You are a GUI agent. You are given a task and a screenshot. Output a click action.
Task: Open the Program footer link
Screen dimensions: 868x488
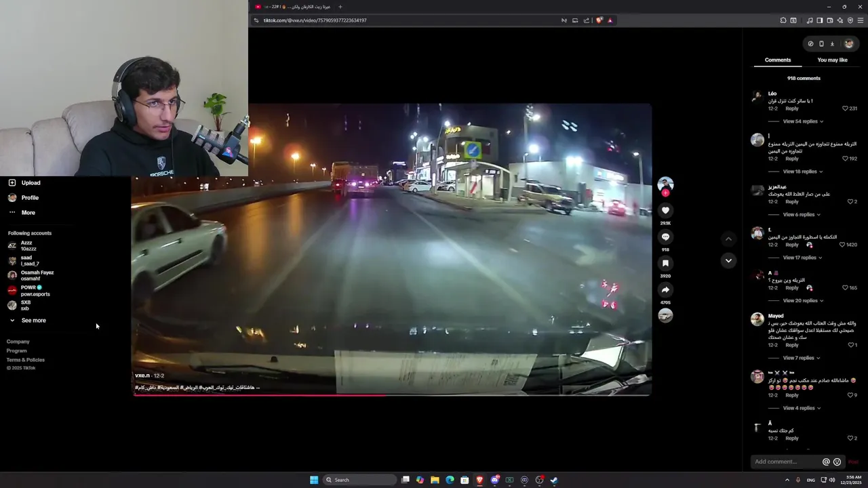pyautogui.click(x=17, y=350)
